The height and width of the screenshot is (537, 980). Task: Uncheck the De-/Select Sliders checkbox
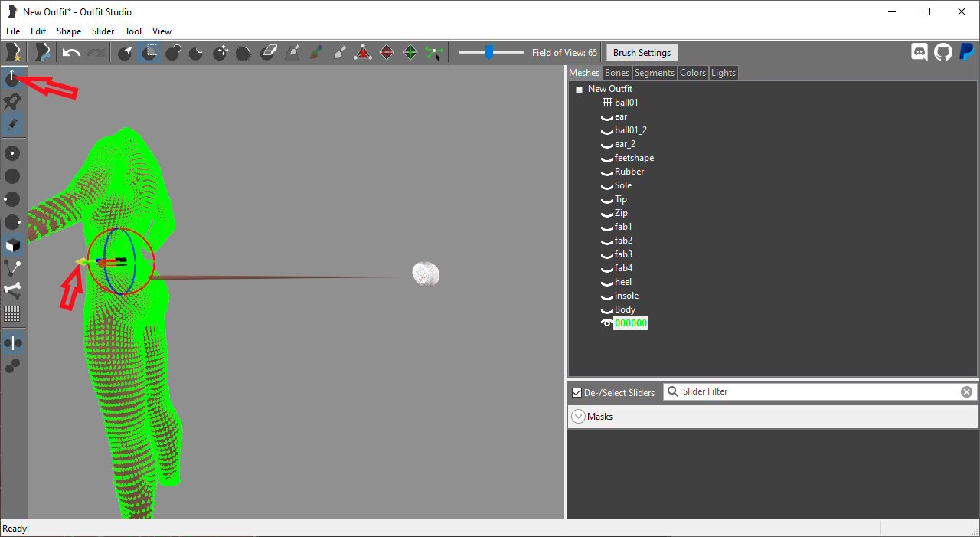[x=577, y=392]
